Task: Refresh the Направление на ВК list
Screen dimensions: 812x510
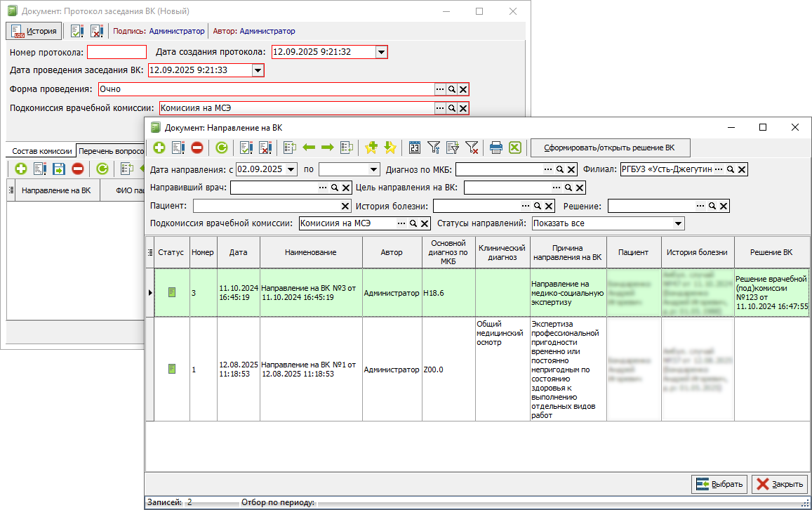Action: coord(222,148)
